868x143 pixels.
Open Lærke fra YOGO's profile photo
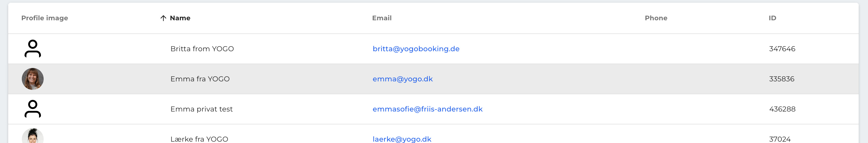point(33,136)
